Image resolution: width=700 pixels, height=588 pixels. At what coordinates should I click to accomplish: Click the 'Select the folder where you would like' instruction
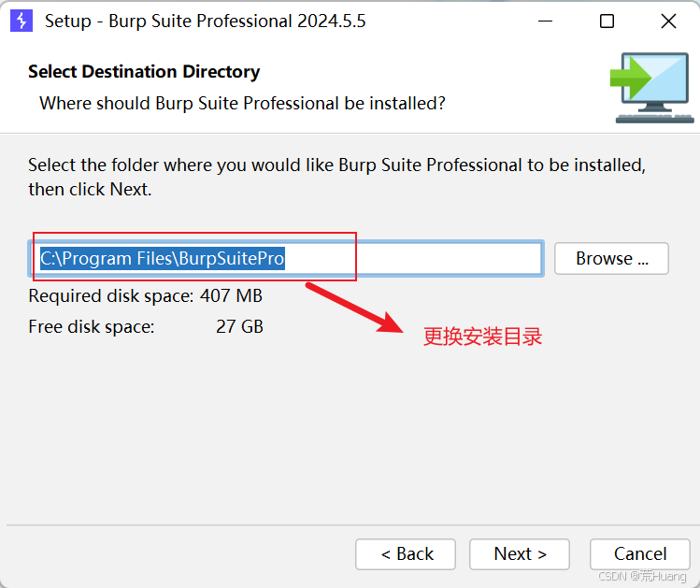click(x=337, y=178)
